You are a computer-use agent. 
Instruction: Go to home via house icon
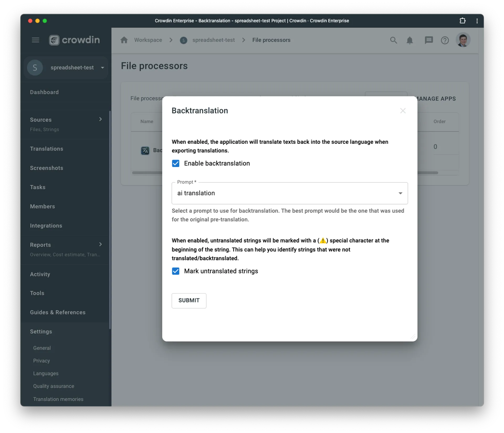(124, 40)
